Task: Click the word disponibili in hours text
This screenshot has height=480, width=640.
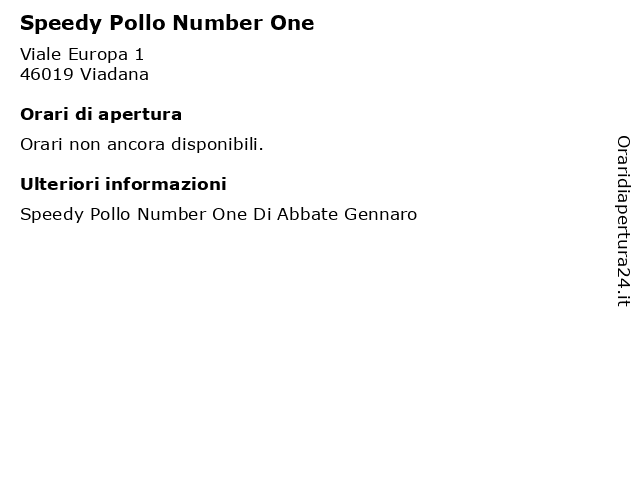Action: pos(217,144)
